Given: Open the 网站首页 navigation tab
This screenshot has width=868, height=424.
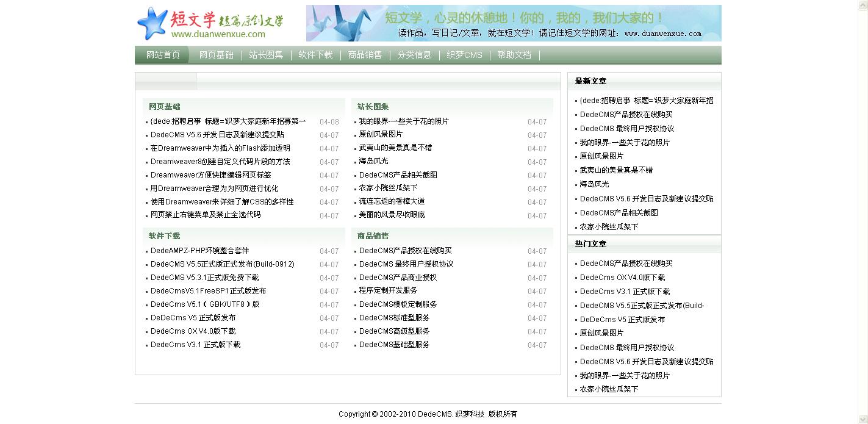Looking at the screenshot, I should [163, 55].
